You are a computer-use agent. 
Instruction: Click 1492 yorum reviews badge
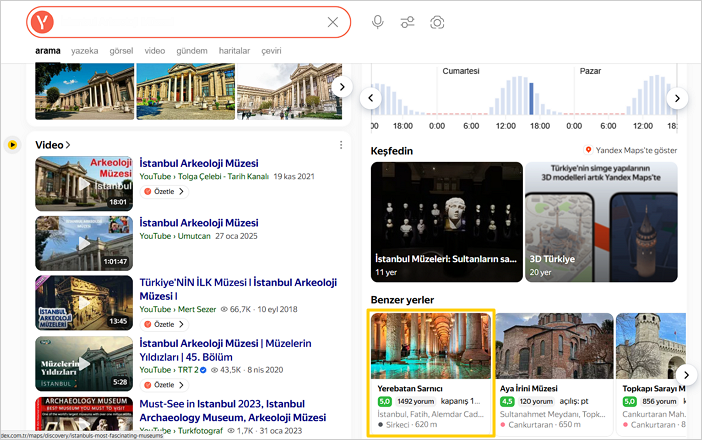[x=415, y=402]
